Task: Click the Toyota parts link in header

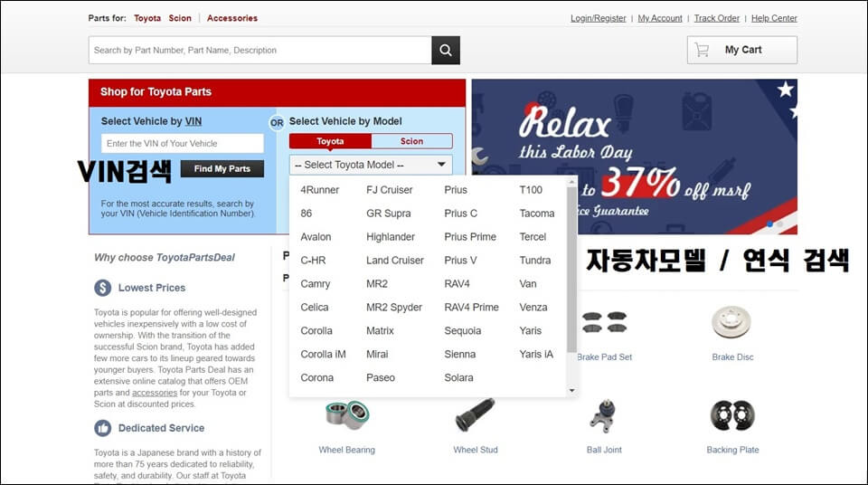Action: click(147, 18)
